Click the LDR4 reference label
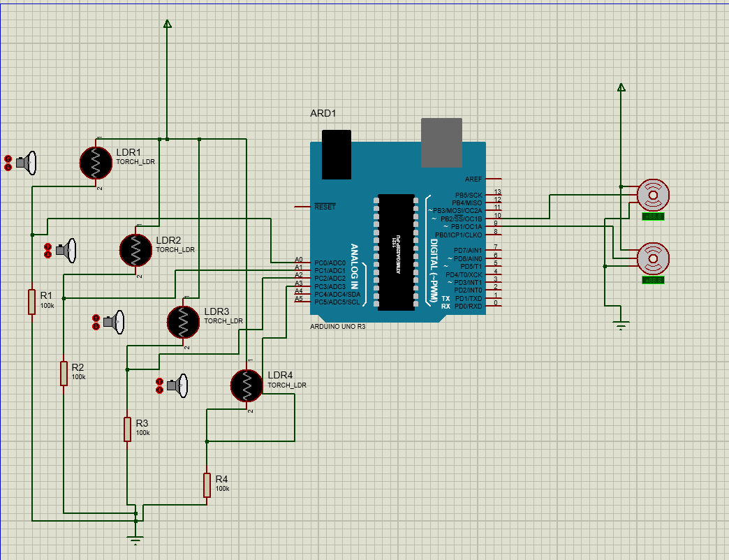729x560 pixels. click(x=280, y=375)
